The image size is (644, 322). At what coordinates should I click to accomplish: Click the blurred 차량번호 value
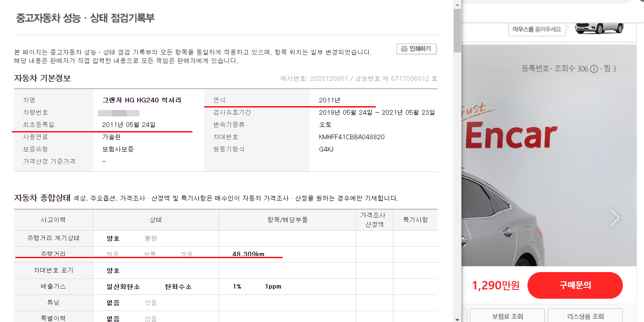119,113
